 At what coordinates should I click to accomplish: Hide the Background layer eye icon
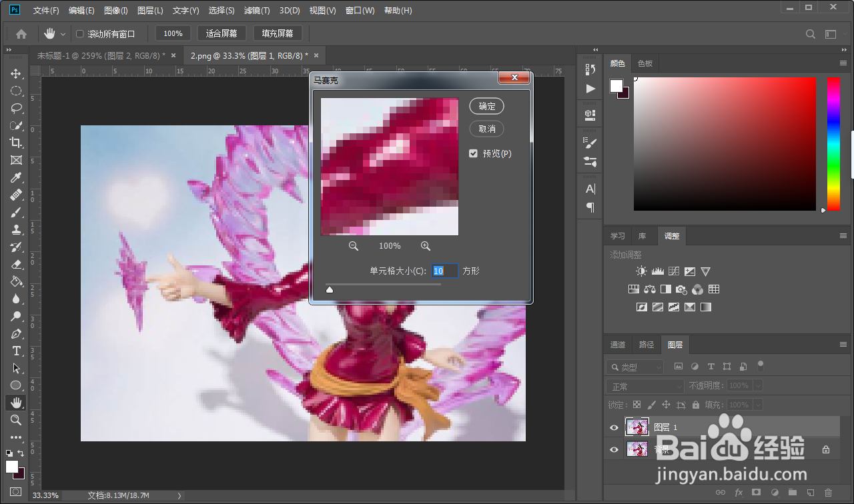[614, 450]
